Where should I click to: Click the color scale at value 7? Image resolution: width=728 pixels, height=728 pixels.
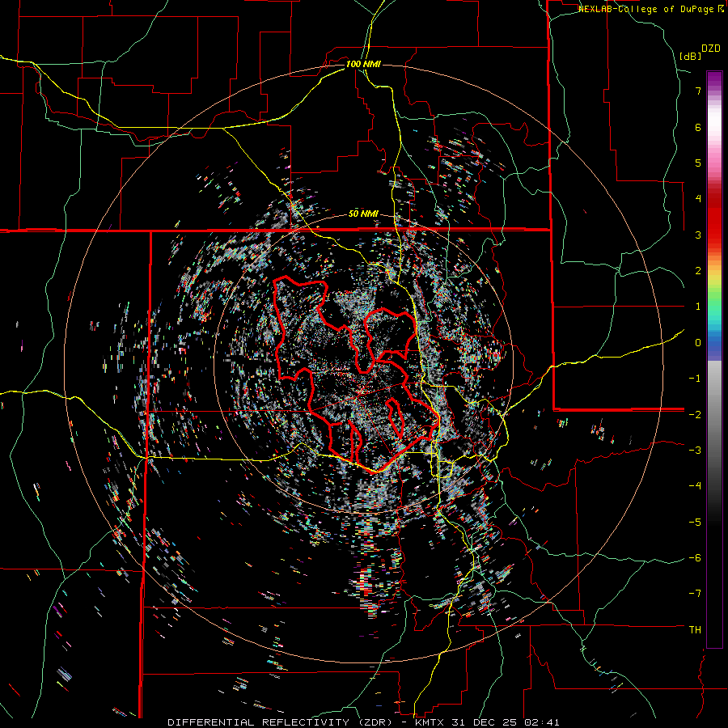tap(714, 91)
